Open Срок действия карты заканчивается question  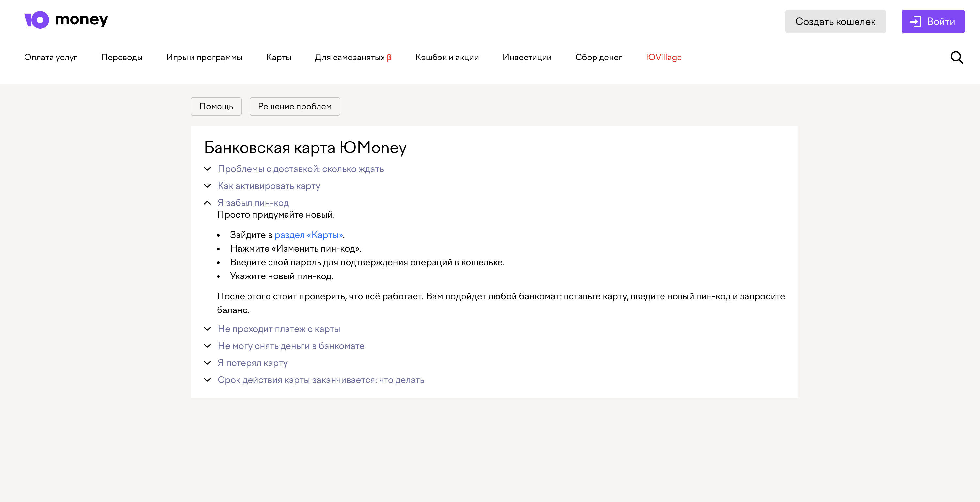[321, 380]
